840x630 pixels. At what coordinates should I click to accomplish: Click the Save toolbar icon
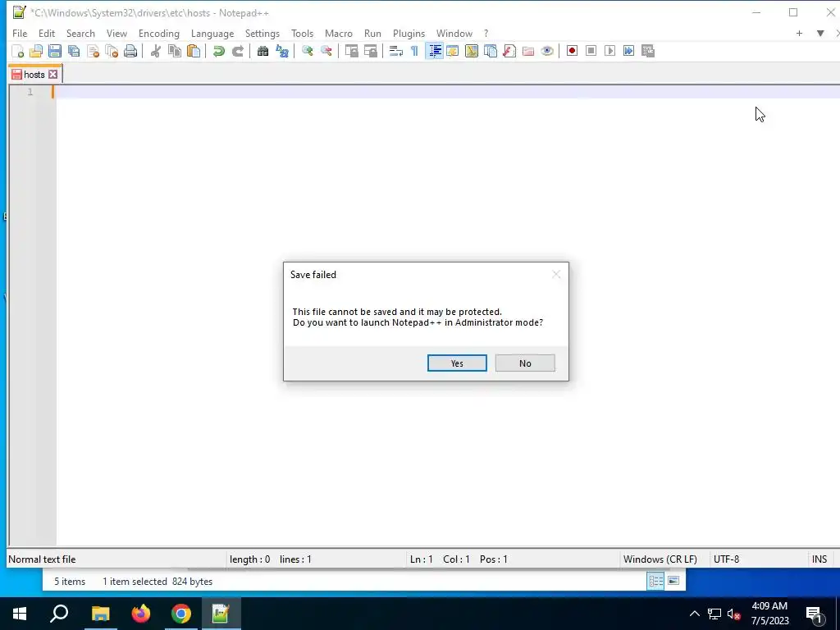pyautogui.click(x=55, y=51)
